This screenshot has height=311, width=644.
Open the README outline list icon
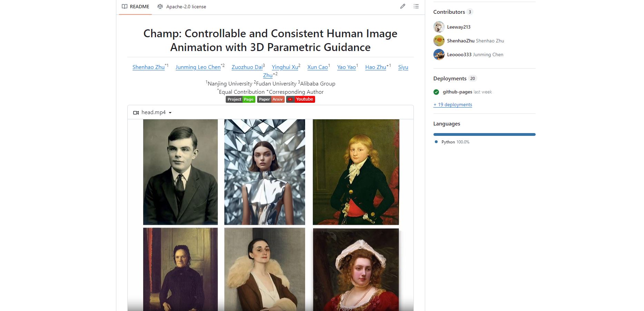pos(416,6)
